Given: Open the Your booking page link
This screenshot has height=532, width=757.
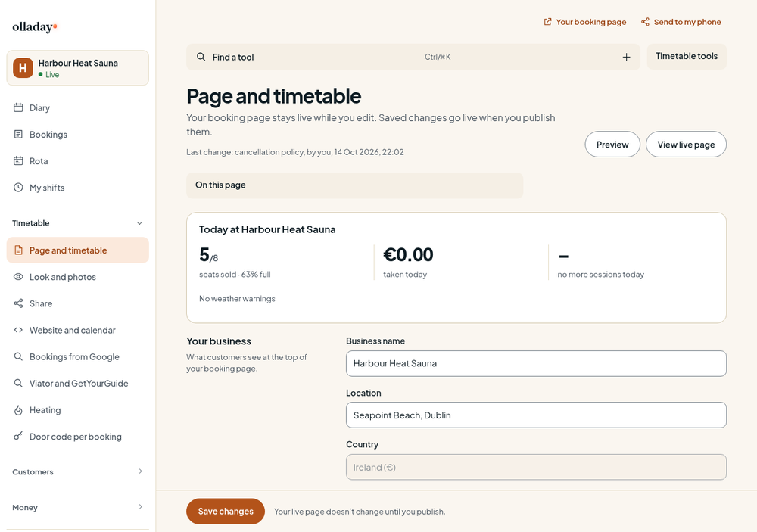Looking at the screenshot, I should [584, 22].
